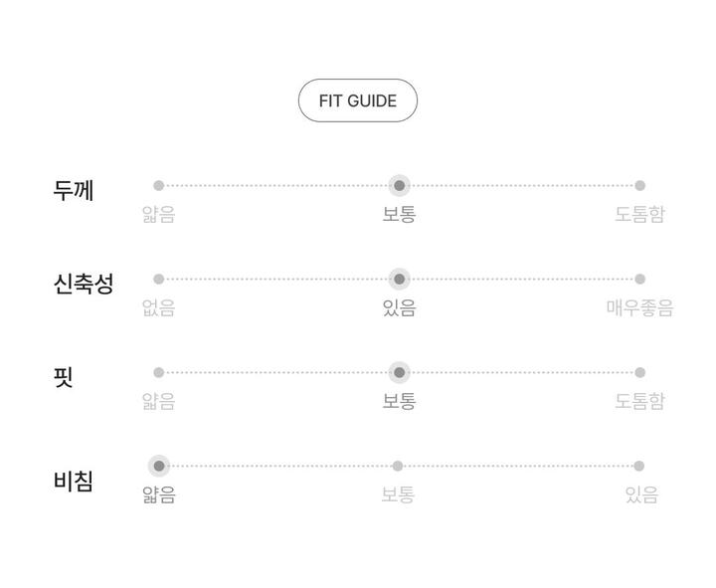Click the 도톰함 label under 두께
Viewport: 716px width, 588px height.
[x=639, y=215]
